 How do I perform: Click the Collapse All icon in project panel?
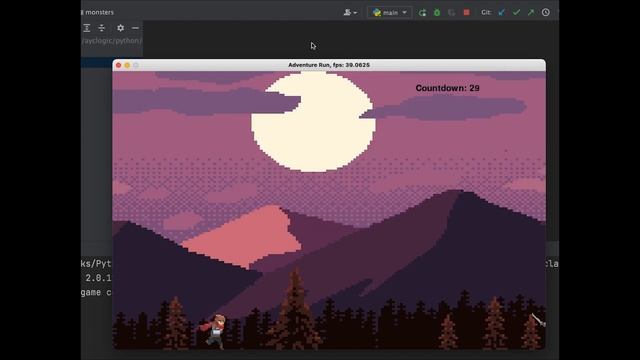(x=102, y=28)
